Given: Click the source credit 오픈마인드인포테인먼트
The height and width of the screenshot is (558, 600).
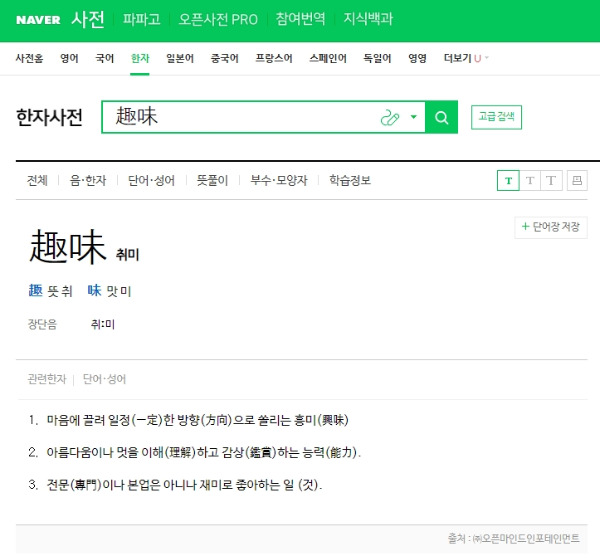Looking at the screenshot, I should point(514,539).
